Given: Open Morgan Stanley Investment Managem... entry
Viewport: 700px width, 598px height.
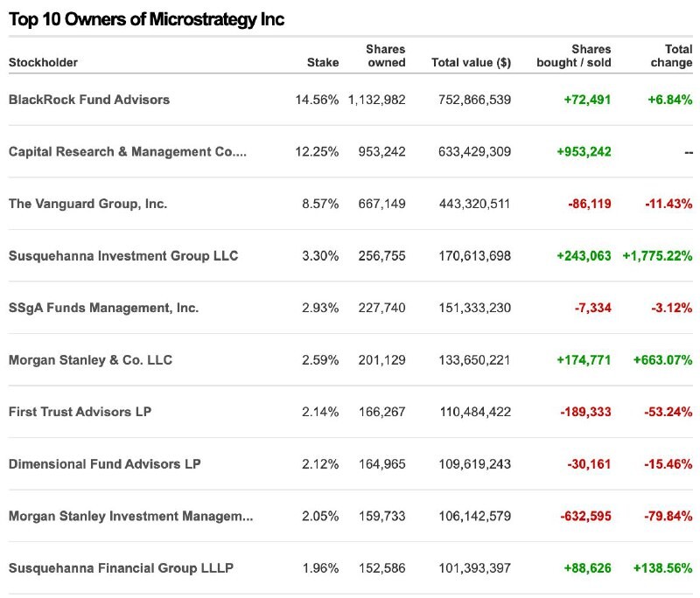Looking at the screenshot, I should click(x=130, y=516).
